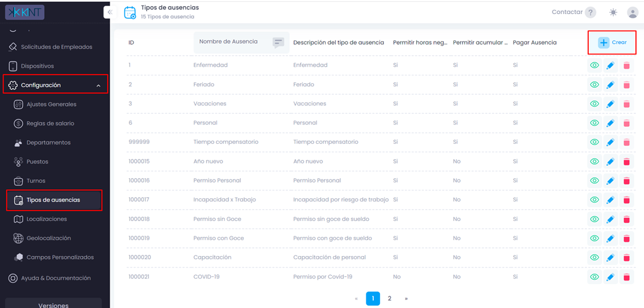Open the Contactar help question icon
644x308 pixels.
click(590, 12)
